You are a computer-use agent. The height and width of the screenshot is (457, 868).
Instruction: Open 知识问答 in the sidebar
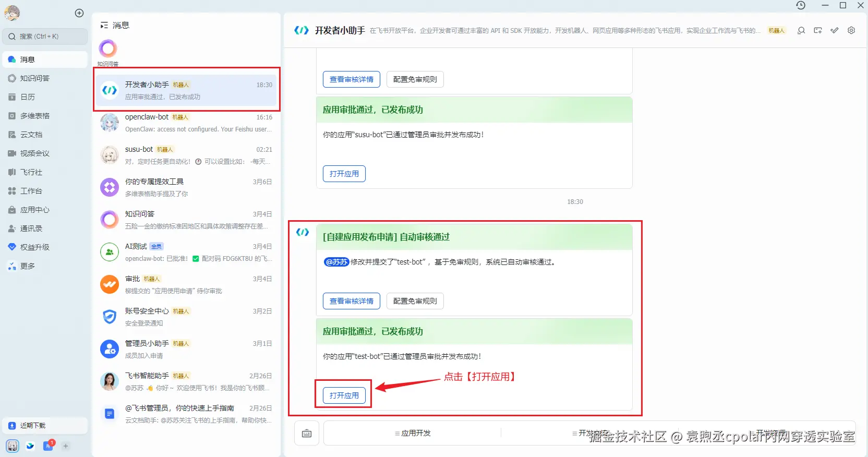[45, 78]
